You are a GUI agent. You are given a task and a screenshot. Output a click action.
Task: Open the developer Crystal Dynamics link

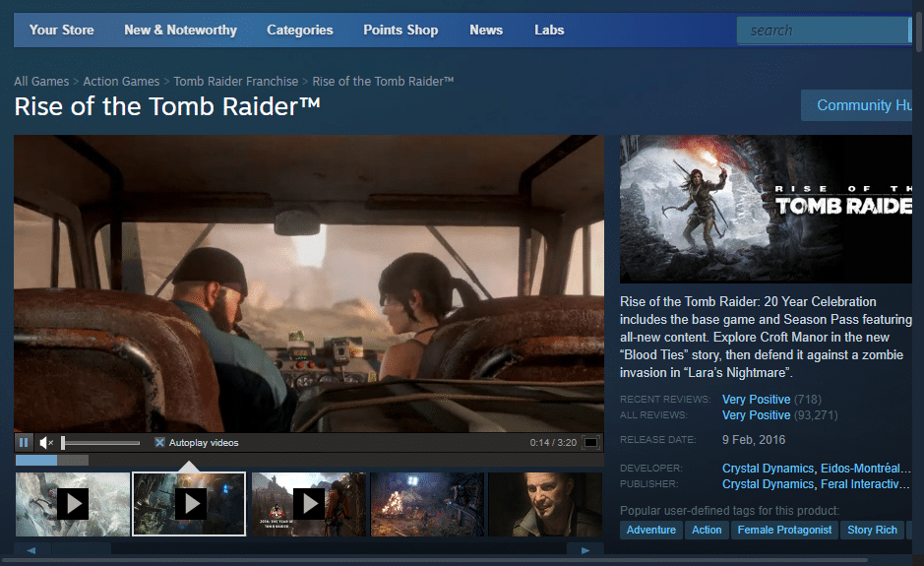(x=768, y=469)
